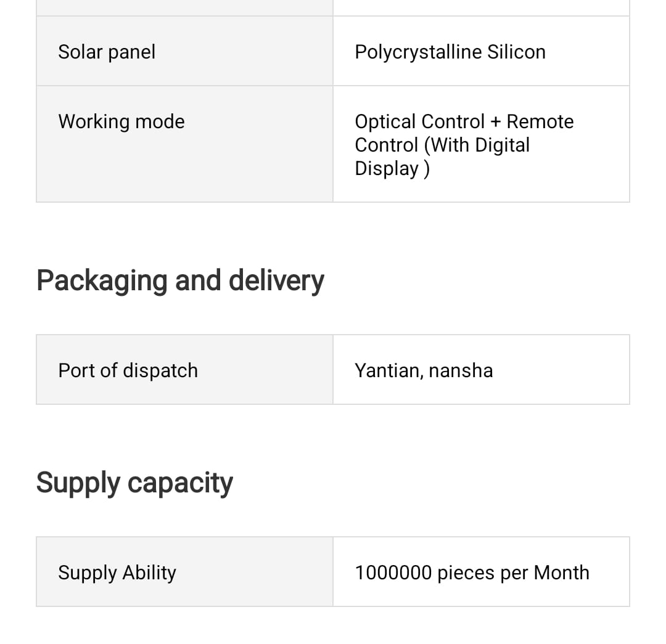Viewport: 666px width, 644px height.
Task: Click the word "Silicon" in solar panel value
Action: [x=516, y=52]
